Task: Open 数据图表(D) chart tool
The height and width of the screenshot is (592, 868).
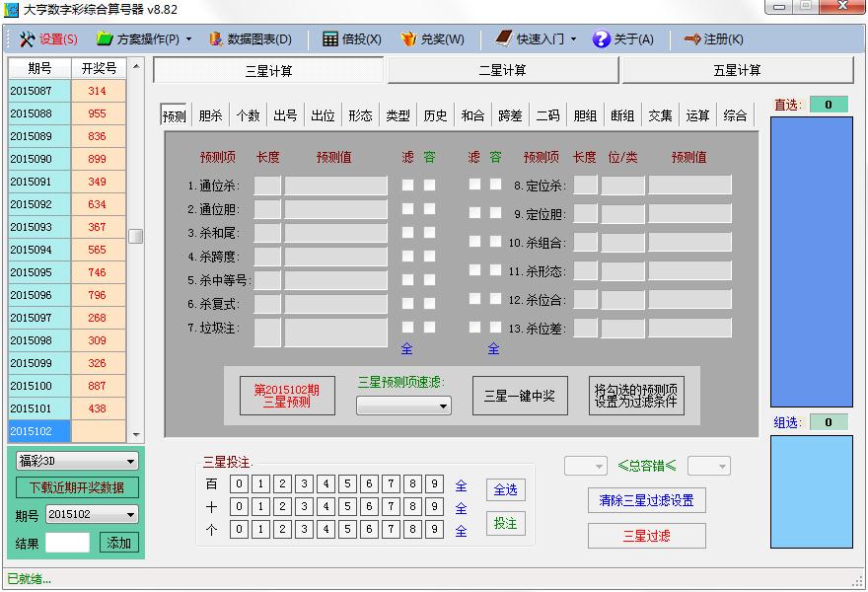Action: (216, 39)
